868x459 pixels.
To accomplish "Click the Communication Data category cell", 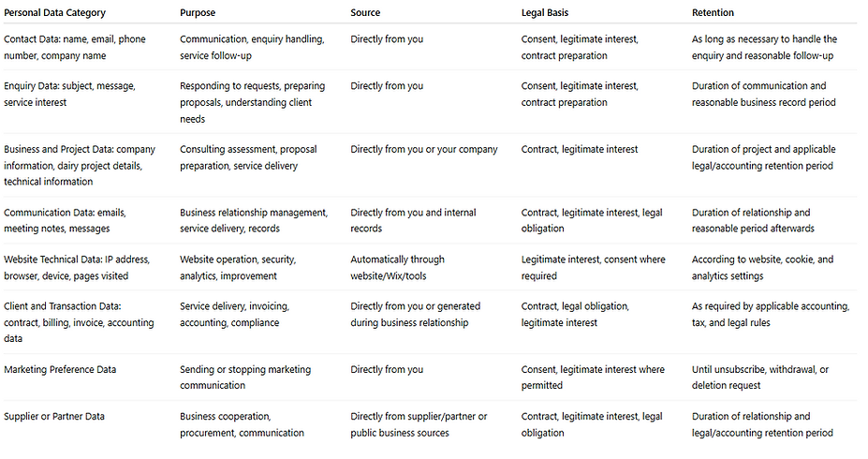I will [65, 220].
